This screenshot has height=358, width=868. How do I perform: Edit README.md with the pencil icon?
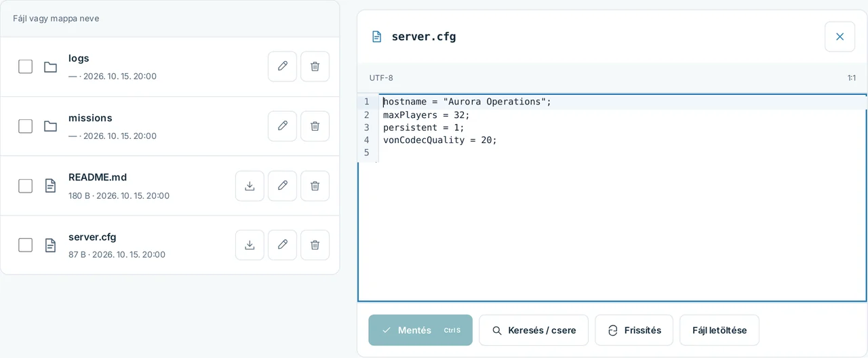[x=282, y=186]
